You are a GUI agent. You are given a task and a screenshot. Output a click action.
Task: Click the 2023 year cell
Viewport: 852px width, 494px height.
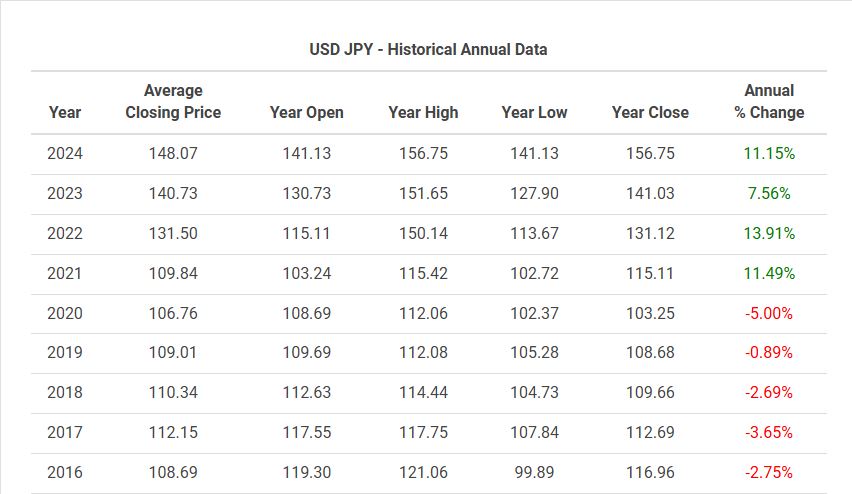pos(65,193)
